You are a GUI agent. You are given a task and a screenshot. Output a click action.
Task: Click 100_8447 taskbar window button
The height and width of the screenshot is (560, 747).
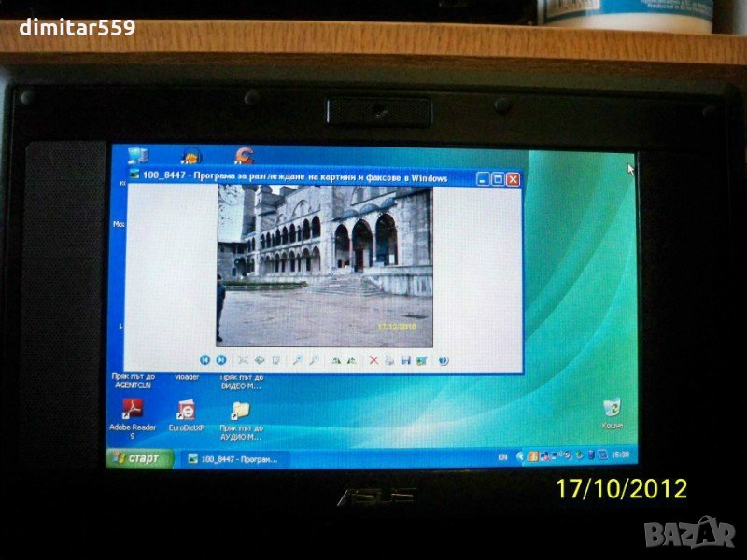229,458
